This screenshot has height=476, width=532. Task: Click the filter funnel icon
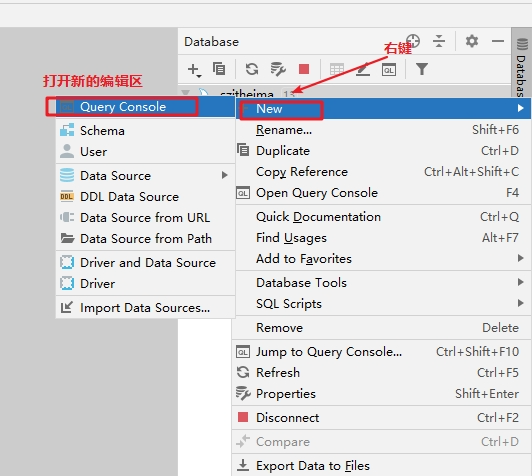tap(422, 69)
